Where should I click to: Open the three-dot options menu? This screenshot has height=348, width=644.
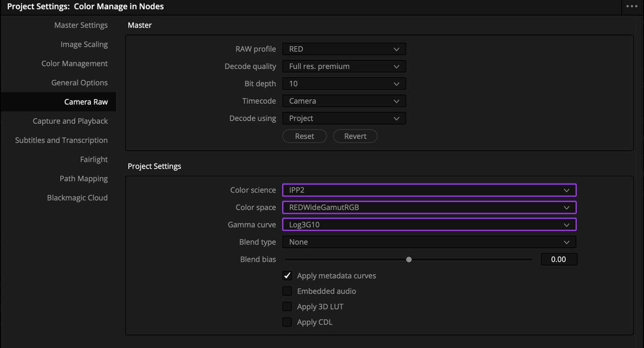(x=631, y=6)
